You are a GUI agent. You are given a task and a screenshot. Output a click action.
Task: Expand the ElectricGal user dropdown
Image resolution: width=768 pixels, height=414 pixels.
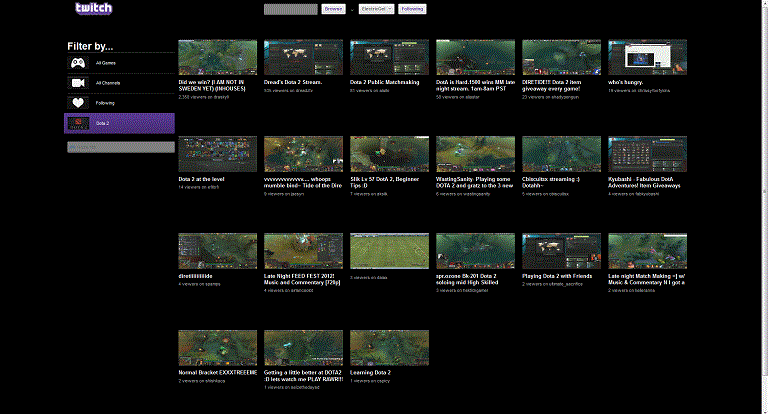coord(376,9)
